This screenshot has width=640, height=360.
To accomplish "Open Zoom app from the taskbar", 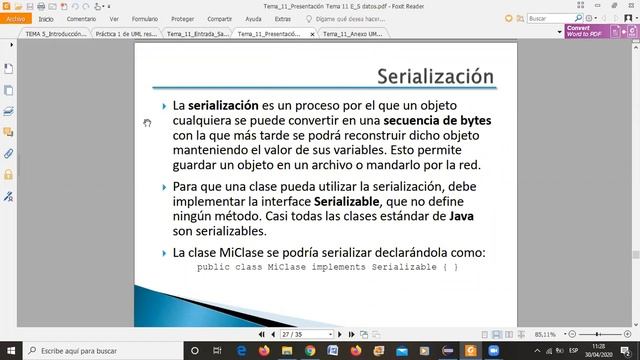I will (x=493, y=351).
